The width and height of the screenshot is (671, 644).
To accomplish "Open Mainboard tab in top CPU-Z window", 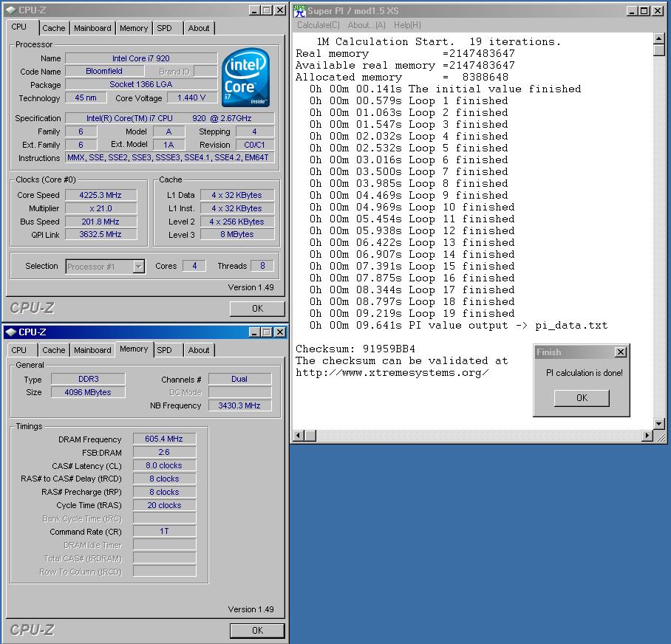I will click(x=92, y=28).
